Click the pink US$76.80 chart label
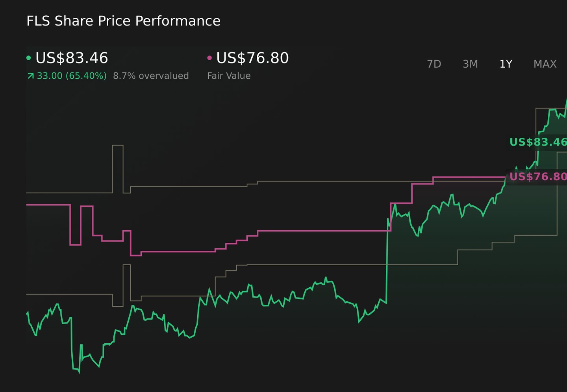 538,176
